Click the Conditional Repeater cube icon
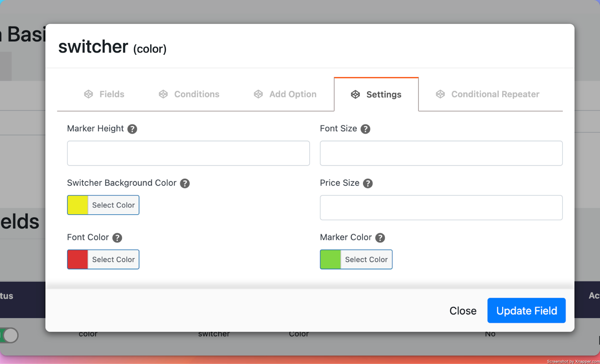Image resolution: width=600 pixels, height=364 pixels. pyautogui.click(x=440, y=94)
